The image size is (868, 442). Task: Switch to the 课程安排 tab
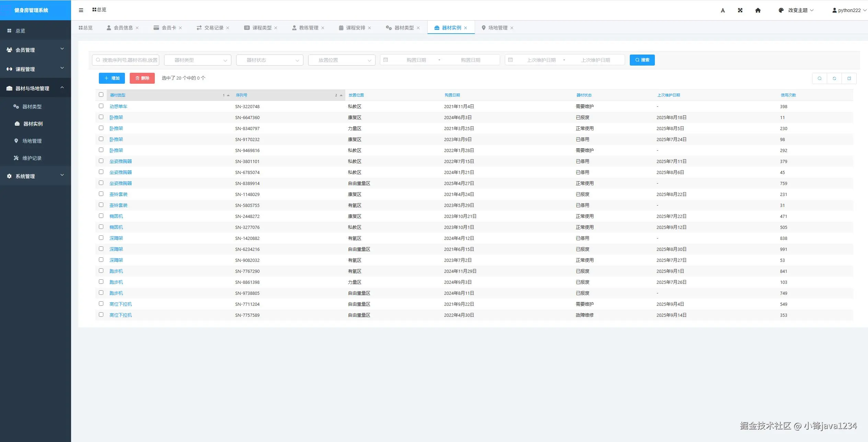point(355,28)
